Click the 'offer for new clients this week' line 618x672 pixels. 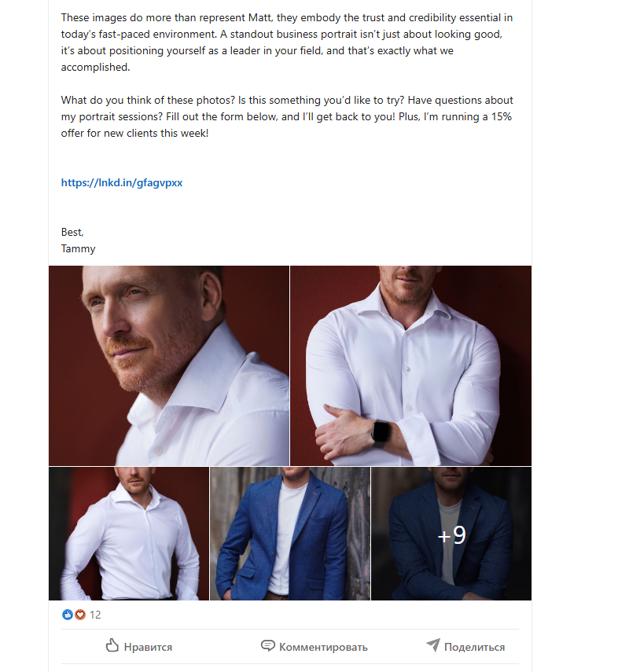(x=134, y=134)
